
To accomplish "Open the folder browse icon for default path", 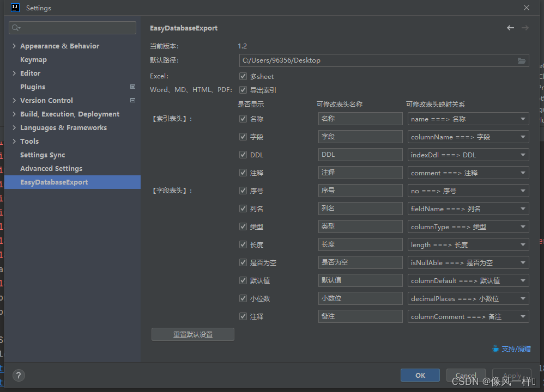I will (x=522, y=60).
